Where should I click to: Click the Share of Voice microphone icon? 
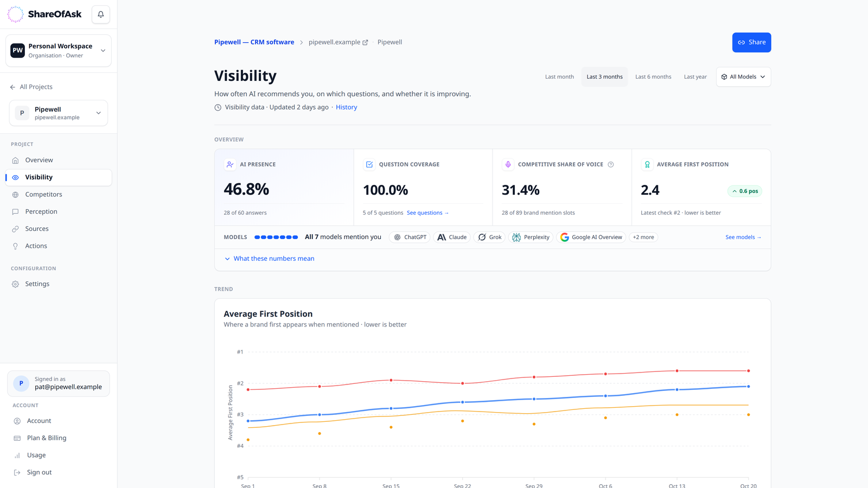[x=508, y=164]
